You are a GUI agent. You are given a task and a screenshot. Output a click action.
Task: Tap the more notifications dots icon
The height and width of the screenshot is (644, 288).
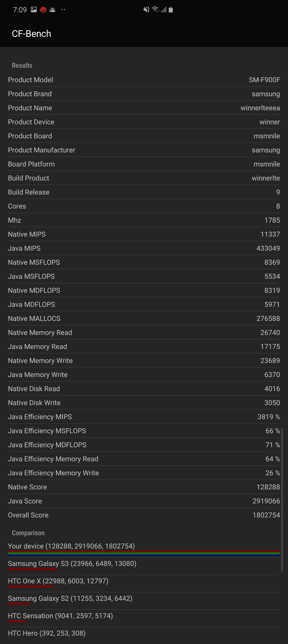(63, 10)
